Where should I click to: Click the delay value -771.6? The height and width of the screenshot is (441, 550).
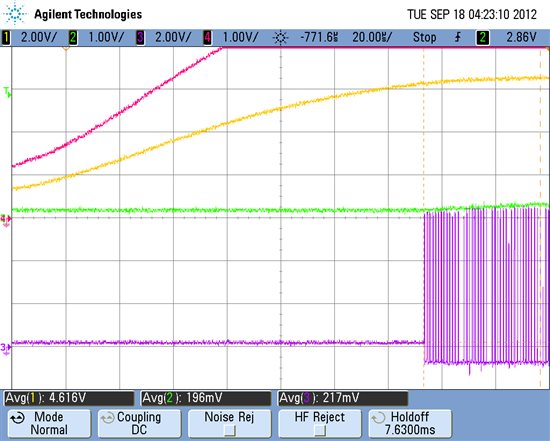point(319,37)
